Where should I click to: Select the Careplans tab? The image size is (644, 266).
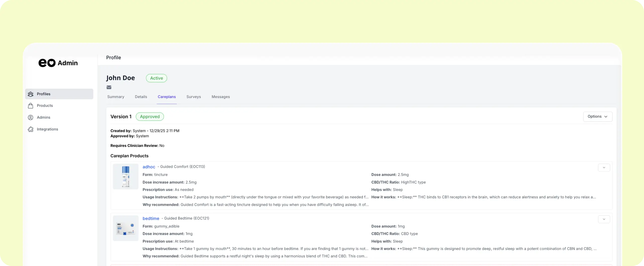tap(167, 97)
